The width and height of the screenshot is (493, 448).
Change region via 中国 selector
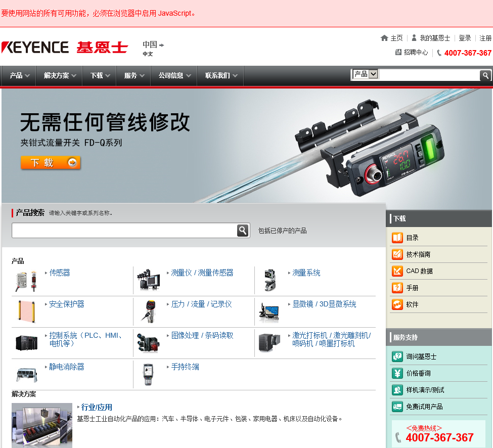153,44
